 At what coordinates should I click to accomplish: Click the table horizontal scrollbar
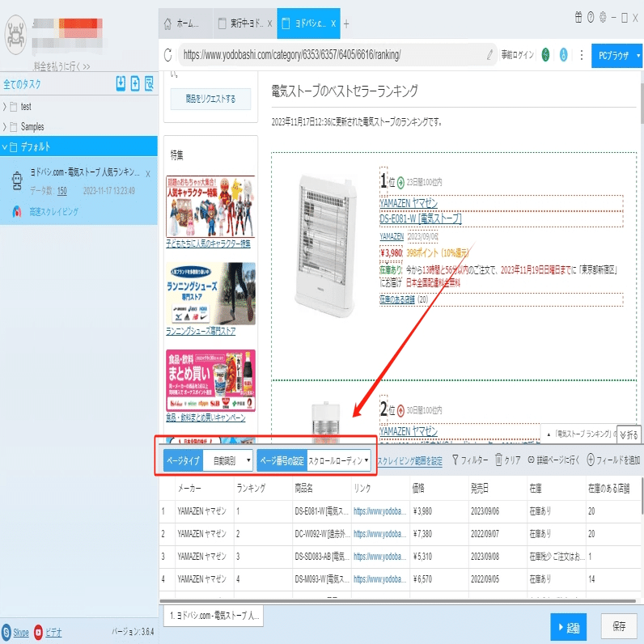397,601
